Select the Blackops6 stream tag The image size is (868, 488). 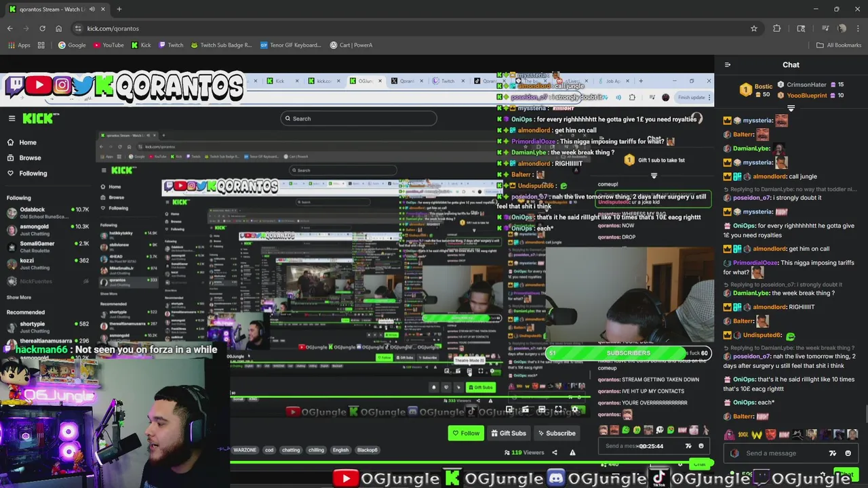click(x=367, y=450)
